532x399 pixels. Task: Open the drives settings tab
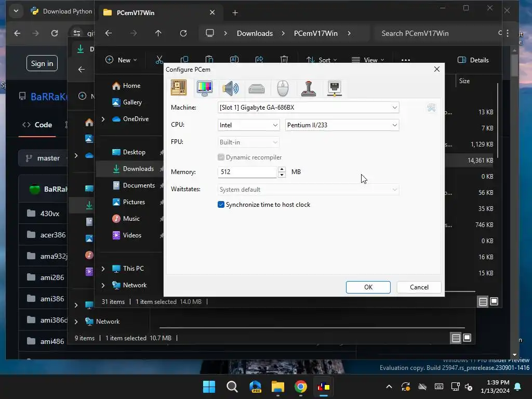(257, 89)
